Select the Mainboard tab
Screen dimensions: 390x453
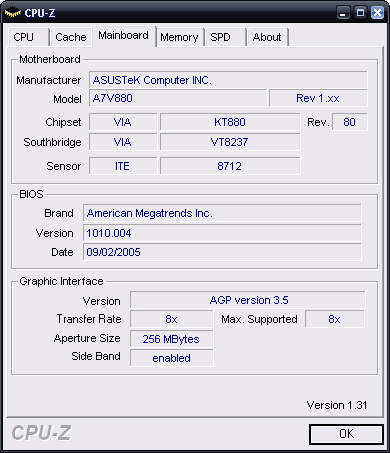coord(123,36)
